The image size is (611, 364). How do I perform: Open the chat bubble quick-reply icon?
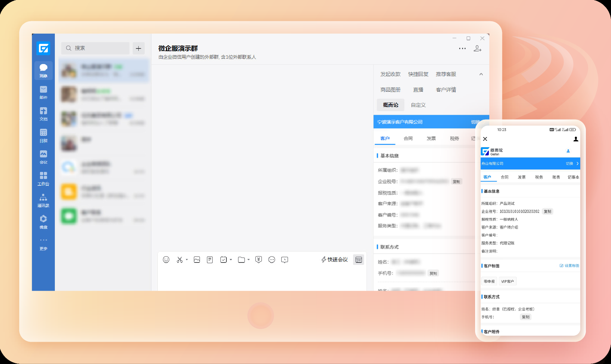coord(272,260)
